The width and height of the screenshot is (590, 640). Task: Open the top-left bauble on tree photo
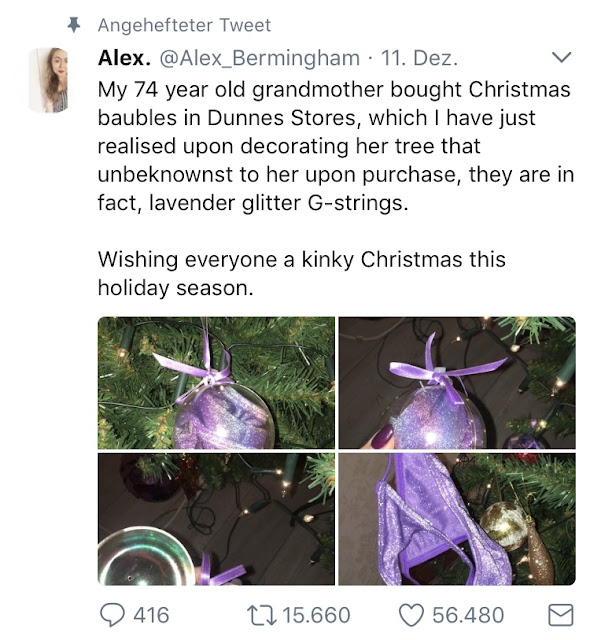[x=216, y=382]
